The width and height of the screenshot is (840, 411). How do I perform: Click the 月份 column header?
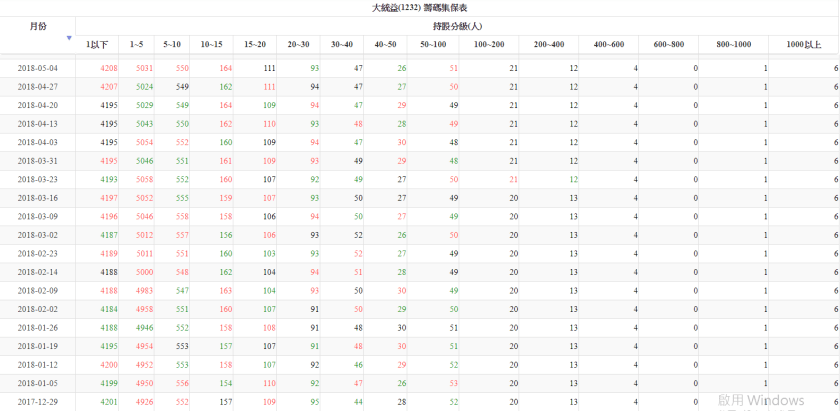[x=38, y=26]
